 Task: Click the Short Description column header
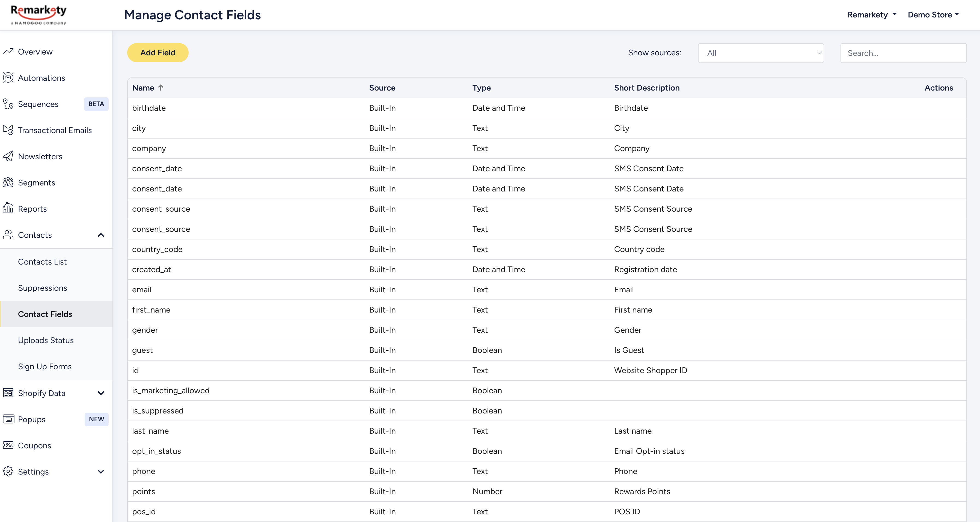pyautogui.click(x=646, y=88)
